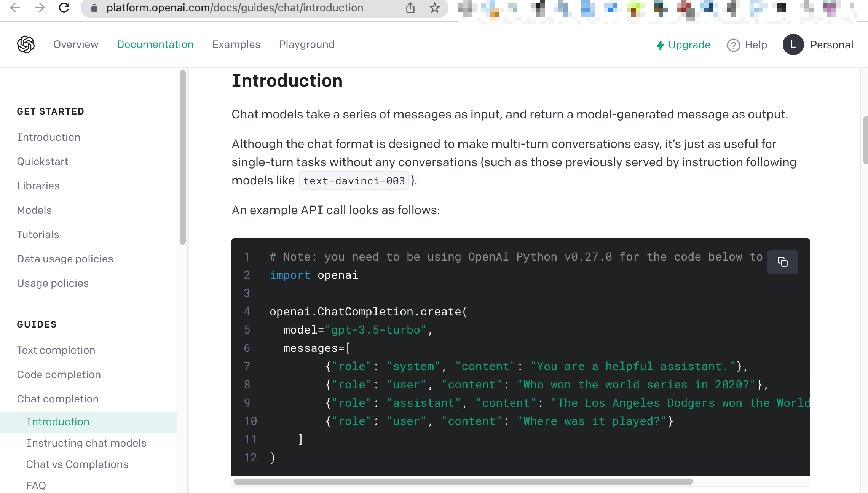Screen dimensions: 868x493
Task: Open the Personal account menu
Action: click(831, 45)
